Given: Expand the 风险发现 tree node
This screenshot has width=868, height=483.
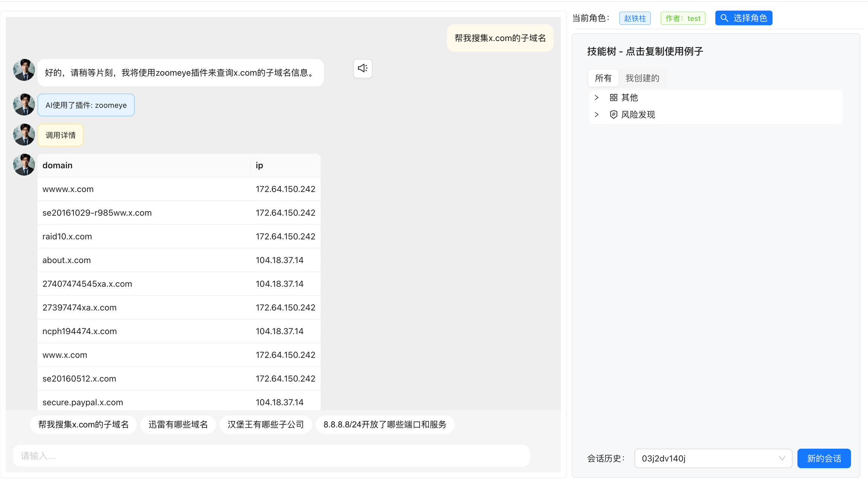Looking at the screenshot, I should [596, 114].
